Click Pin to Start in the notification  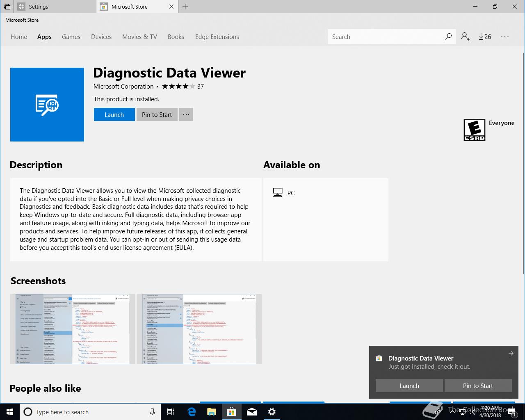[x=478, y=386]
